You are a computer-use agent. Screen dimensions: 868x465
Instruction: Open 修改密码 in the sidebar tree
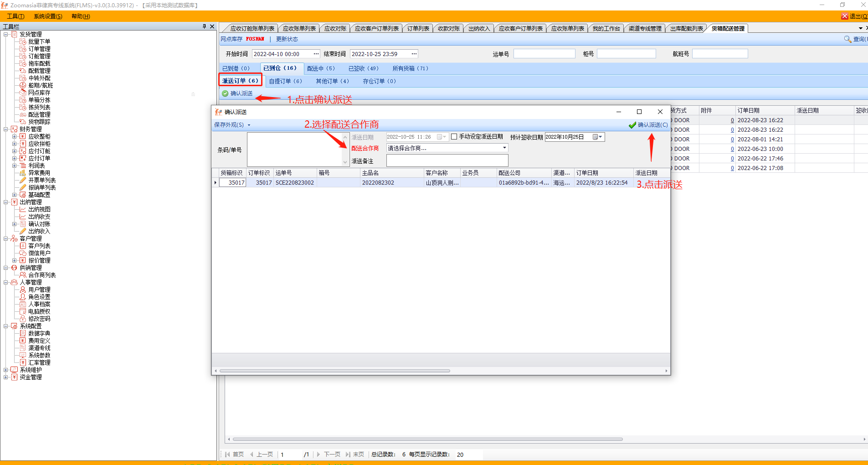39,319
